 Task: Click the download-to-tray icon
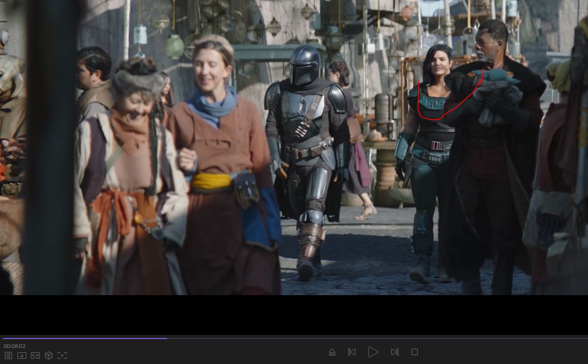click(x=22, y=356)
